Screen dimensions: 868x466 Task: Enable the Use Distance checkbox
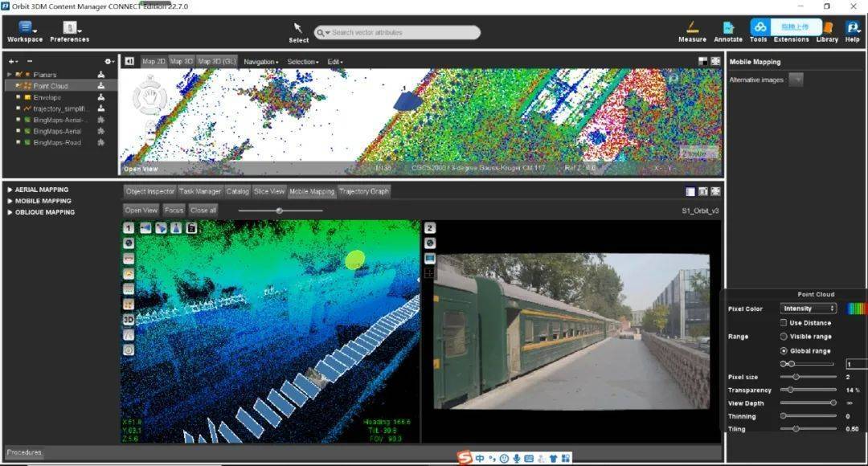784,323
